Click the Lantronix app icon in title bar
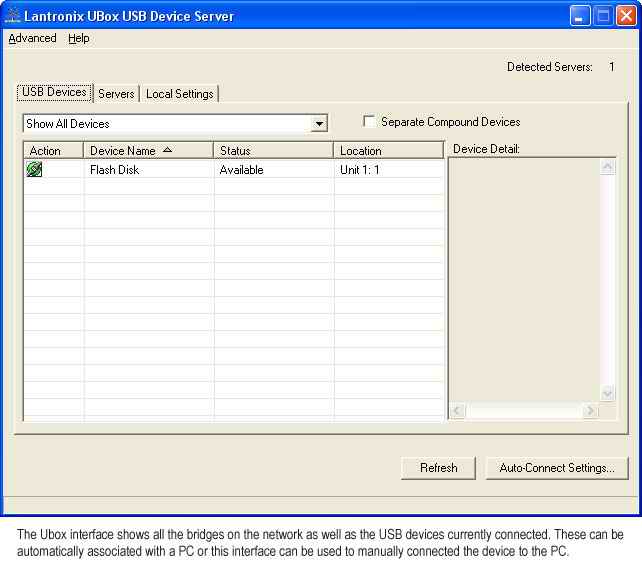The height and width of the screenshot is (570, 642). coord(12,16)
